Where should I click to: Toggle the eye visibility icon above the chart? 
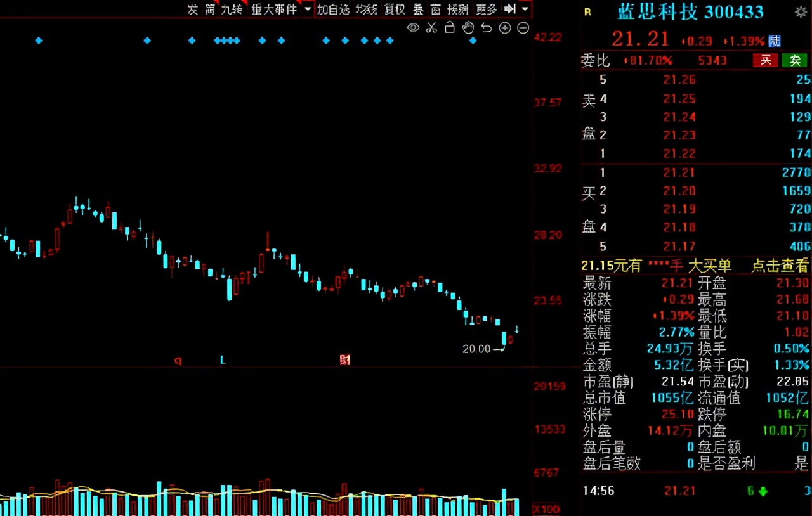pyautogui.click(x=413, y=27)
